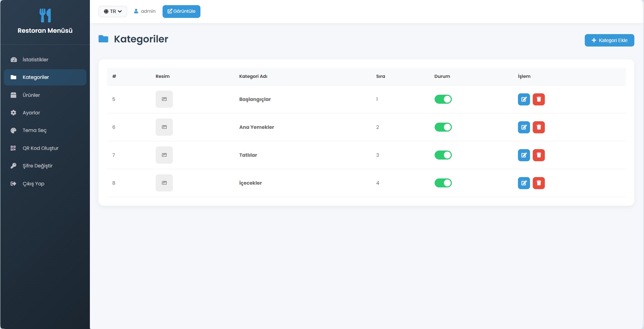Click the edit icon for Başlangıçlar

pos(524,99)
